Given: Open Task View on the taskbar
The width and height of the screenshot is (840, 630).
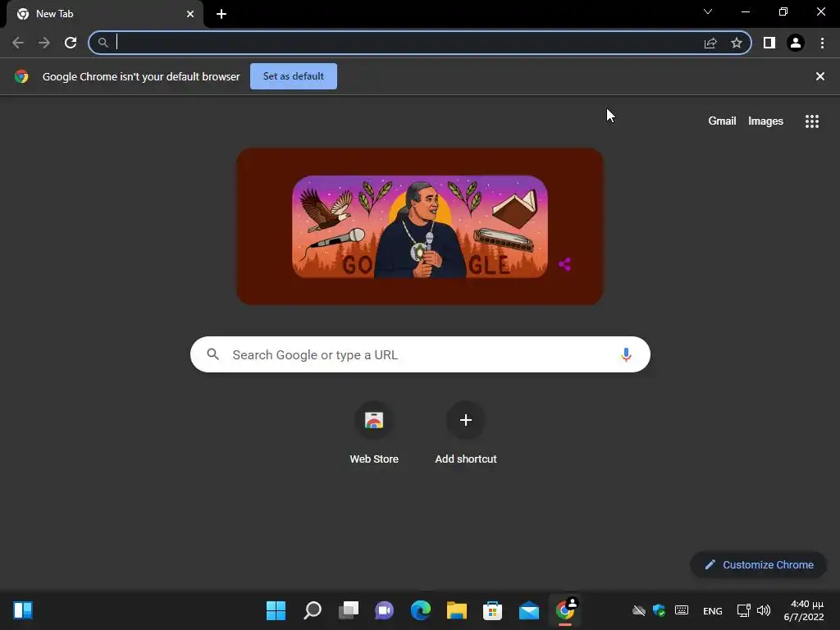Looking at the screenshot, I should [348, 610].
